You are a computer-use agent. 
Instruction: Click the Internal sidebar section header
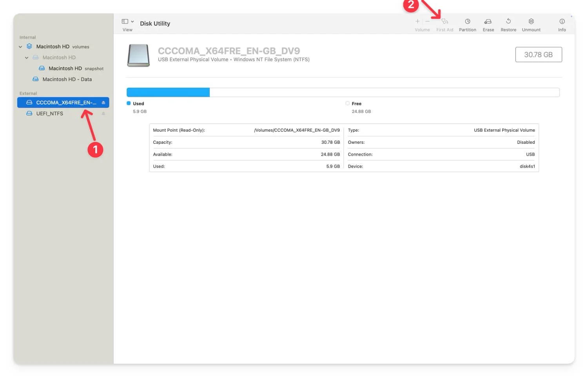coord(27,38)
